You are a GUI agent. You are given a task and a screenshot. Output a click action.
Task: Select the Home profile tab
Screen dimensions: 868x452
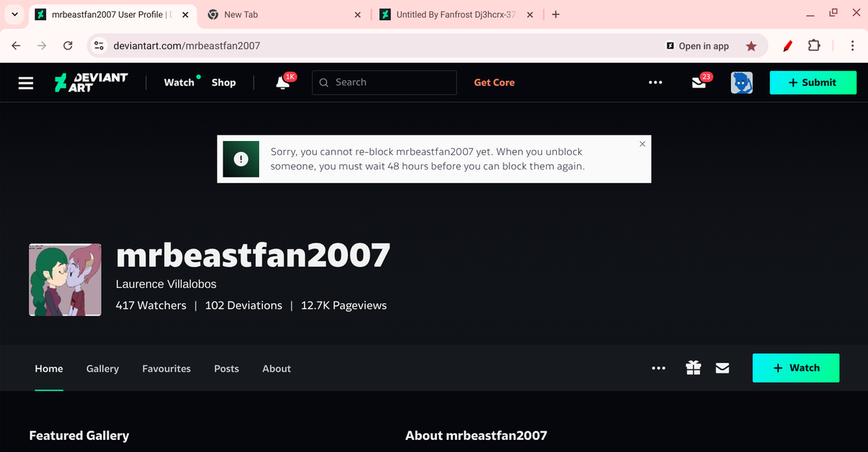pyautogui.click(x=49, y=369)
